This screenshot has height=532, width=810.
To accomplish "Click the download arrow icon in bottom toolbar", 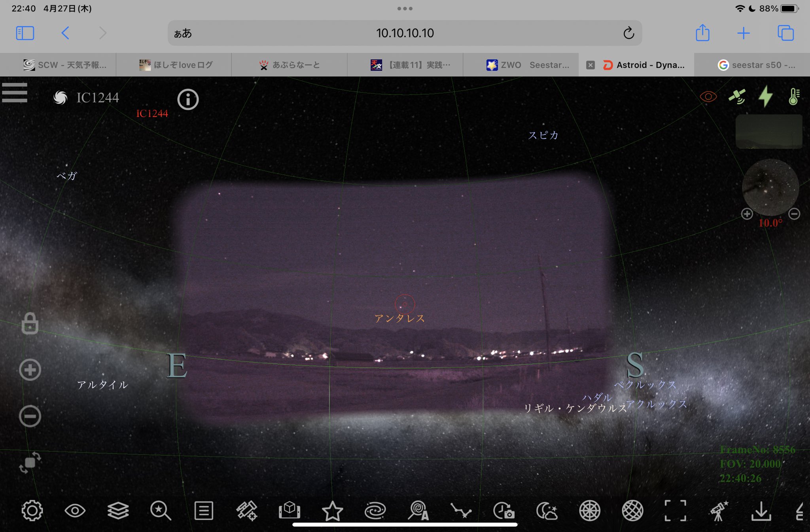I will (761, 511).
